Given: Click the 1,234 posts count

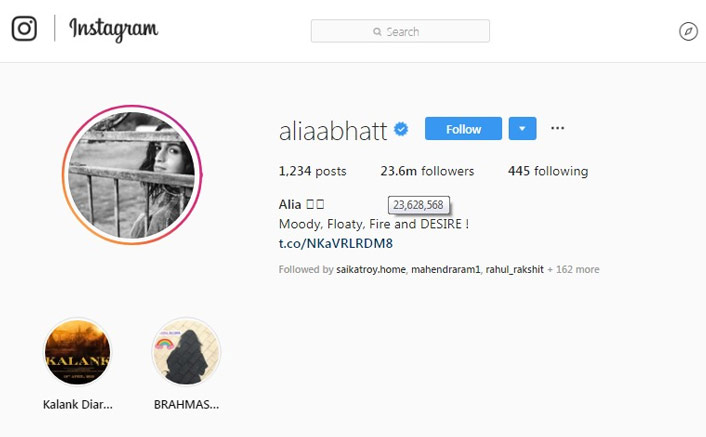Looking at the screenshot, I should pyautogui.click(x=312, y=171).
